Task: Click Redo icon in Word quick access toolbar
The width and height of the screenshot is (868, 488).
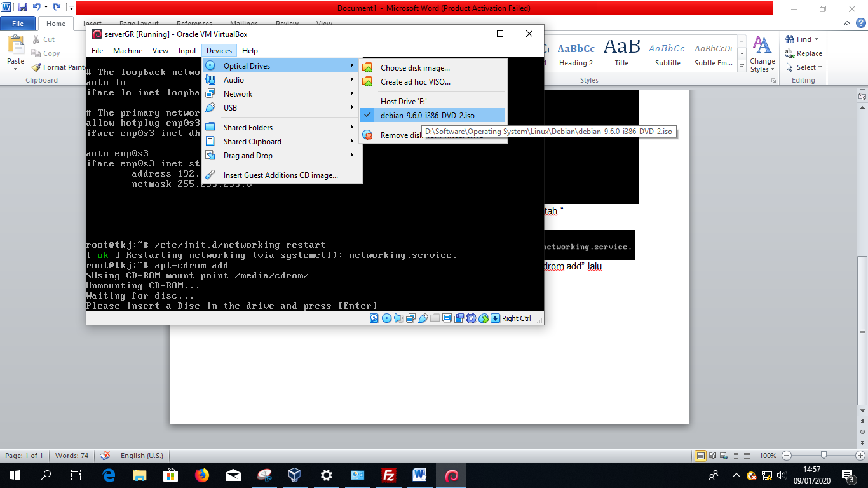Action: pos(57,8)
